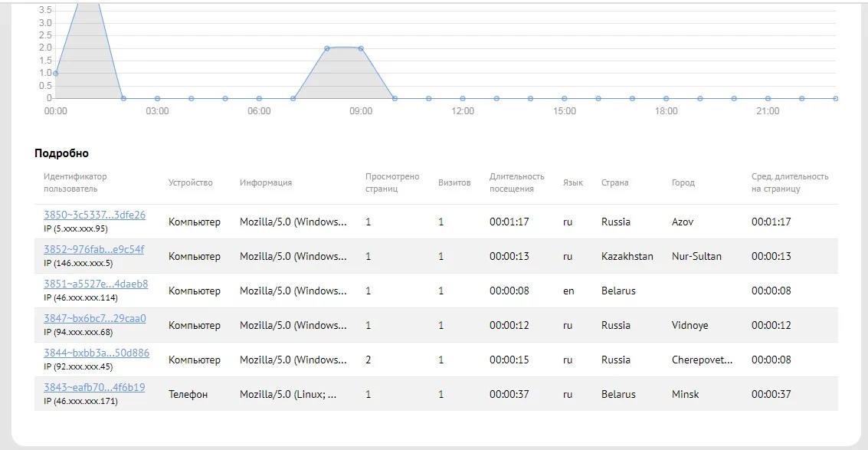
Task: Open user link 3850~3c5337...3dfe26
Action: [x=94, y=215]
